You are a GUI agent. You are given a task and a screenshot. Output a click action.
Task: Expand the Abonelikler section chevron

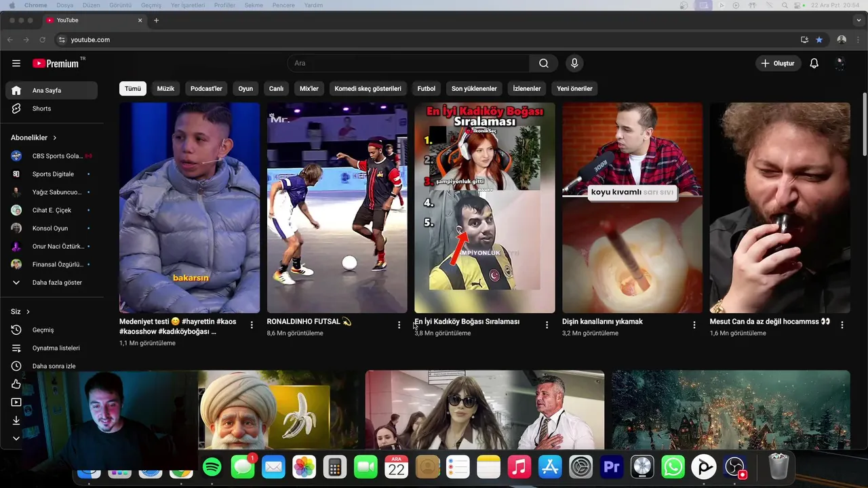pyautogui.click(x=55, y=138)
